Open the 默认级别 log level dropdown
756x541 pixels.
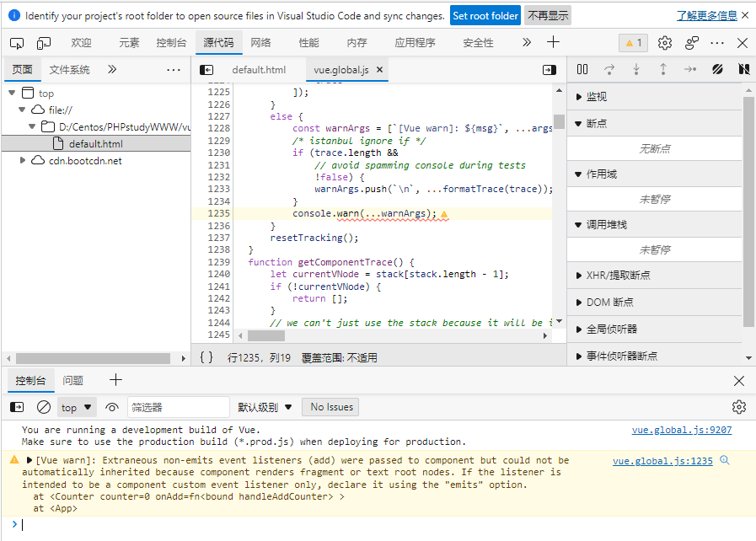click(265, 408)
